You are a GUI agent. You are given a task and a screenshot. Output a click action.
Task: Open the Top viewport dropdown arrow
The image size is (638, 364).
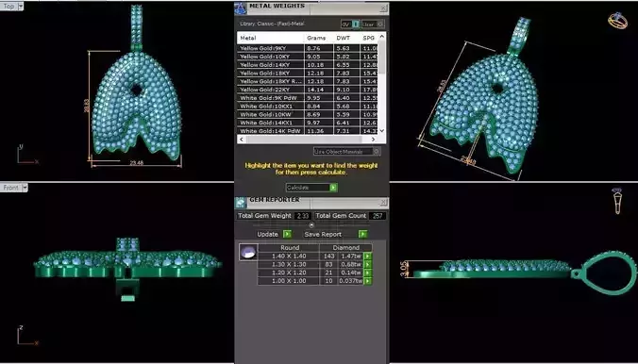pos(21,6)
